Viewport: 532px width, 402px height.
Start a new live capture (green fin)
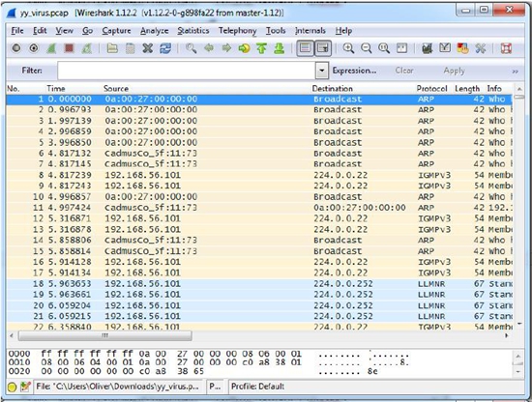click(51, 48)
